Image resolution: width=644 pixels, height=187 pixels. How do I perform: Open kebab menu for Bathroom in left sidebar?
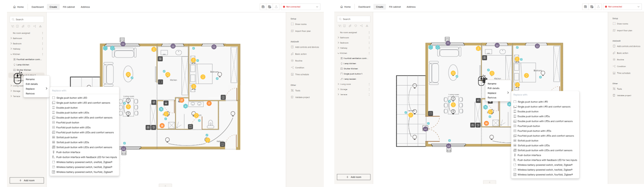[x=43, y=38]
